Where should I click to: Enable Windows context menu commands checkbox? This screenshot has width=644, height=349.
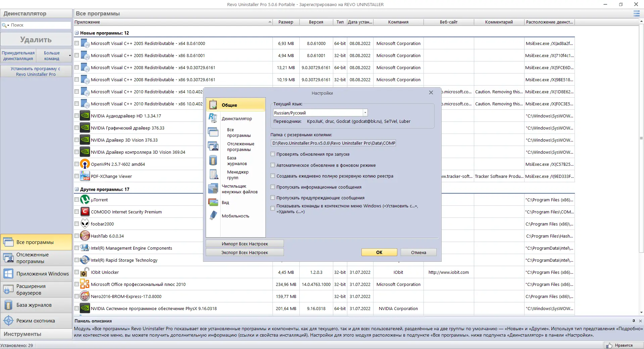[x=273, y=208]
